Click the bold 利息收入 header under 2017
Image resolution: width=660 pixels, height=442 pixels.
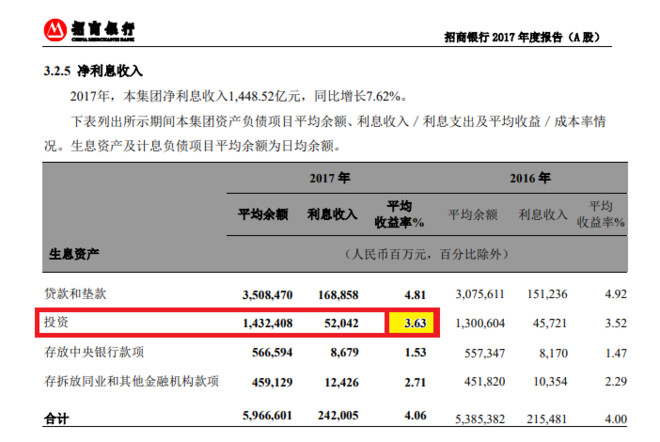click(332, 214)
